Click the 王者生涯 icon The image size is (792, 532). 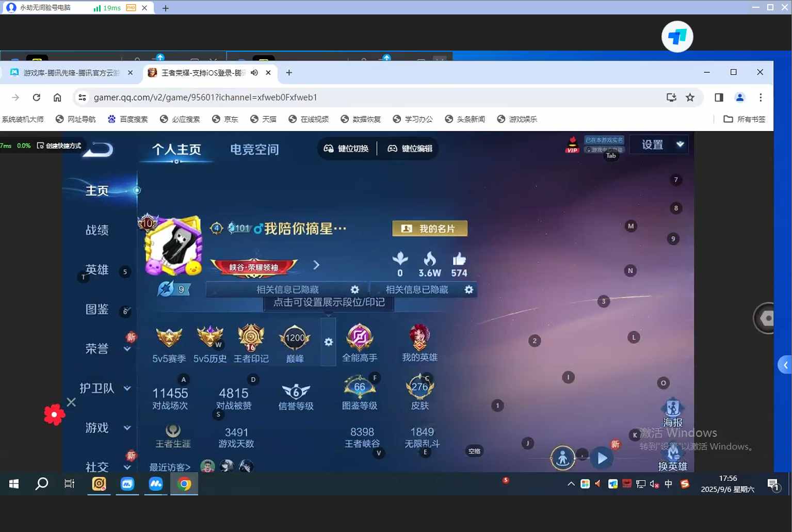(173, 430)
